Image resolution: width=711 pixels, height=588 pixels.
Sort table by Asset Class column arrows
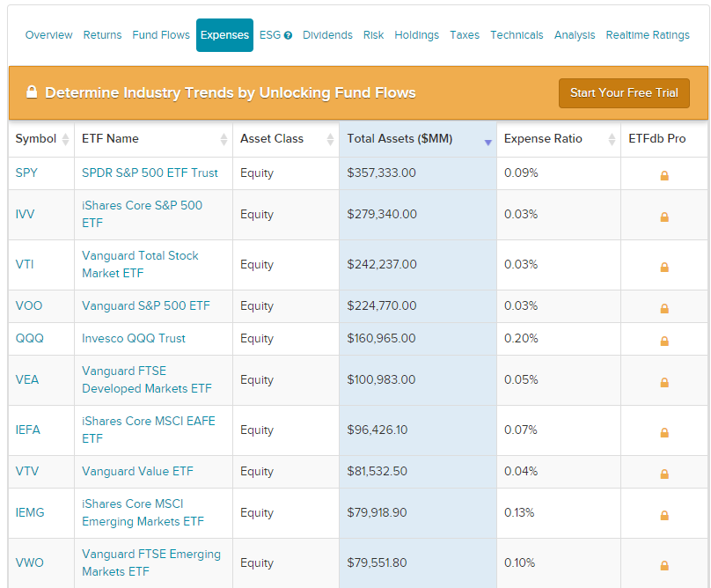pyautogui.click(x=330, y=139)
